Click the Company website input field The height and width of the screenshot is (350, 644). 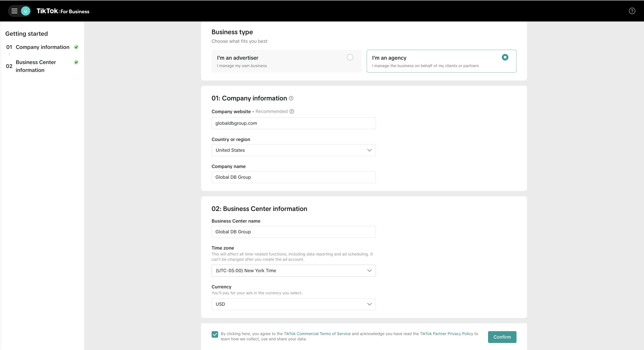294,123
